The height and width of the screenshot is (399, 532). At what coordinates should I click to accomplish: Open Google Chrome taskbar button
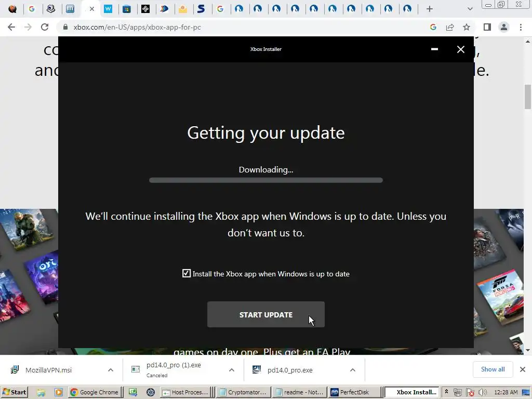(x=95, y=392)
